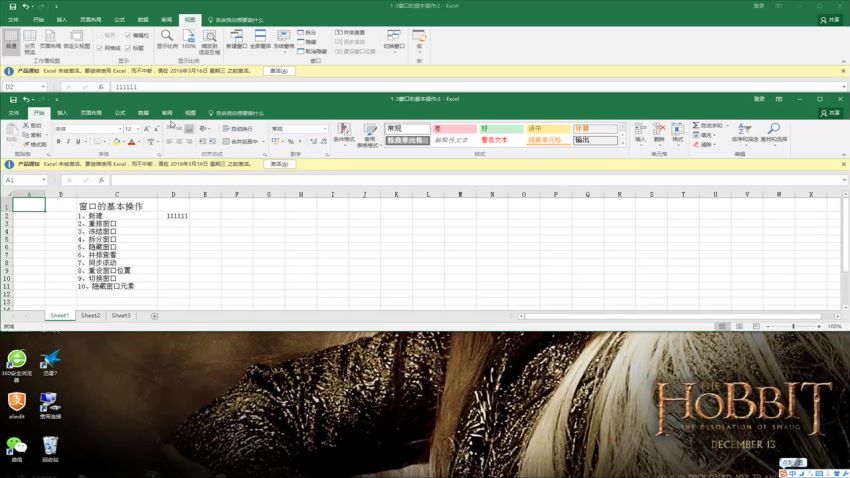Click the Fill Color bucket icon

[x=116, y=142]
